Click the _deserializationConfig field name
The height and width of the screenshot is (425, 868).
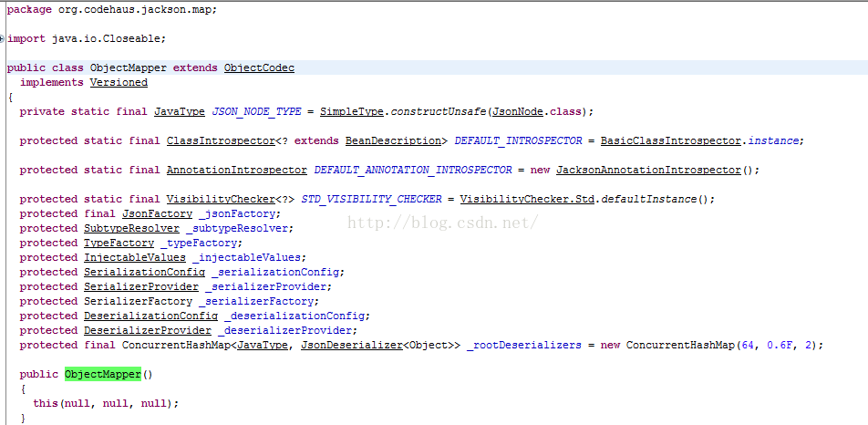pos(294,316)
